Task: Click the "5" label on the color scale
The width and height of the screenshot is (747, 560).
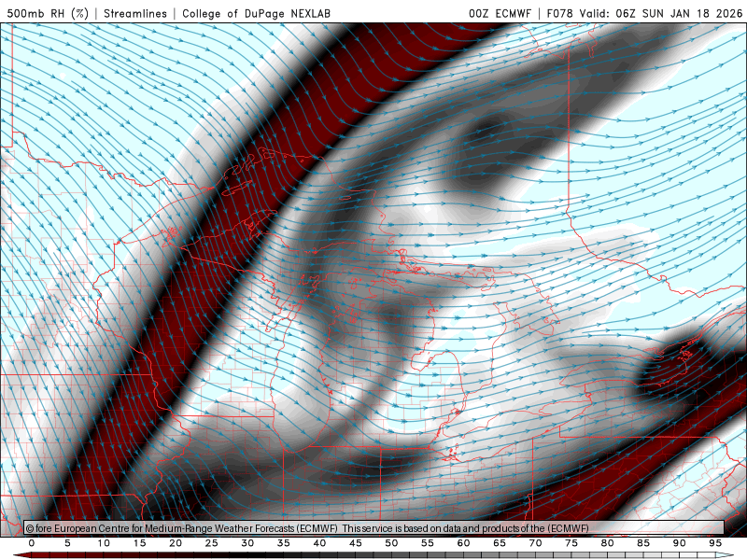Action: tap(67, 543)
